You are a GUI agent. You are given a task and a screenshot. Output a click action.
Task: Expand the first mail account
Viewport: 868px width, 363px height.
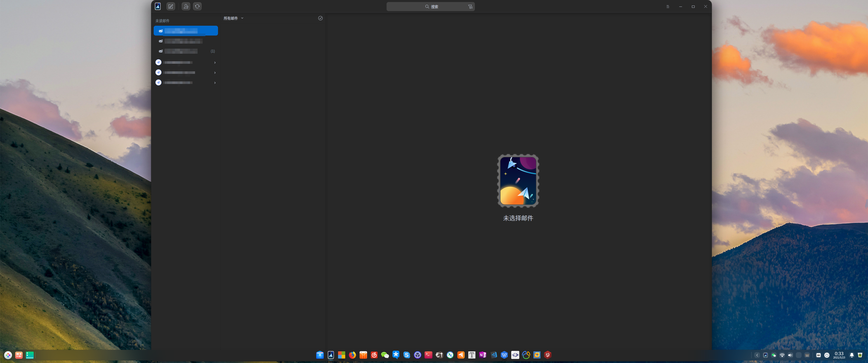pos(215,63)
